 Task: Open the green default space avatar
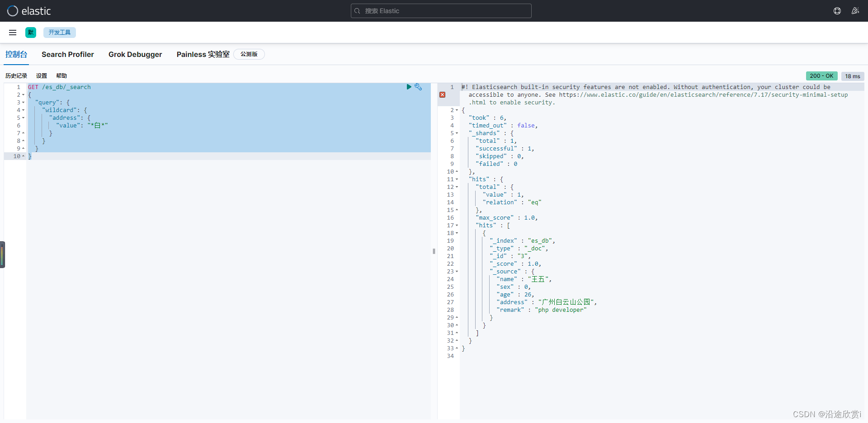click(31, 33)
